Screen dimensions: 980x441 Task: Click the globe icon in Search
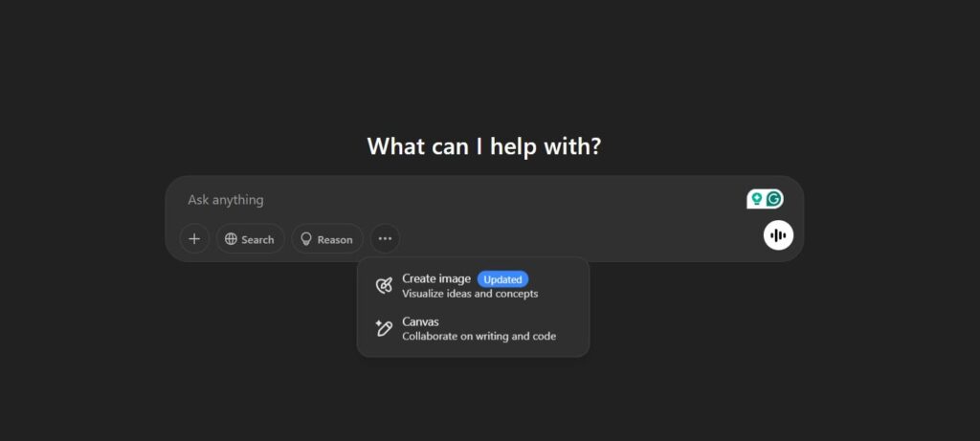[231, 239]
